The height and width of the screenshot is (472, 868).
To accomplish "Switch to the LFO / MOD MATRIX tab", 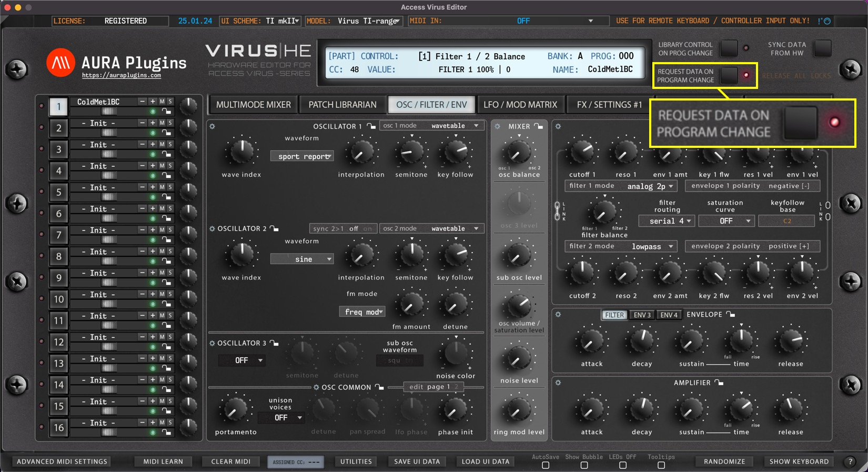I will (x=520, y=105).
